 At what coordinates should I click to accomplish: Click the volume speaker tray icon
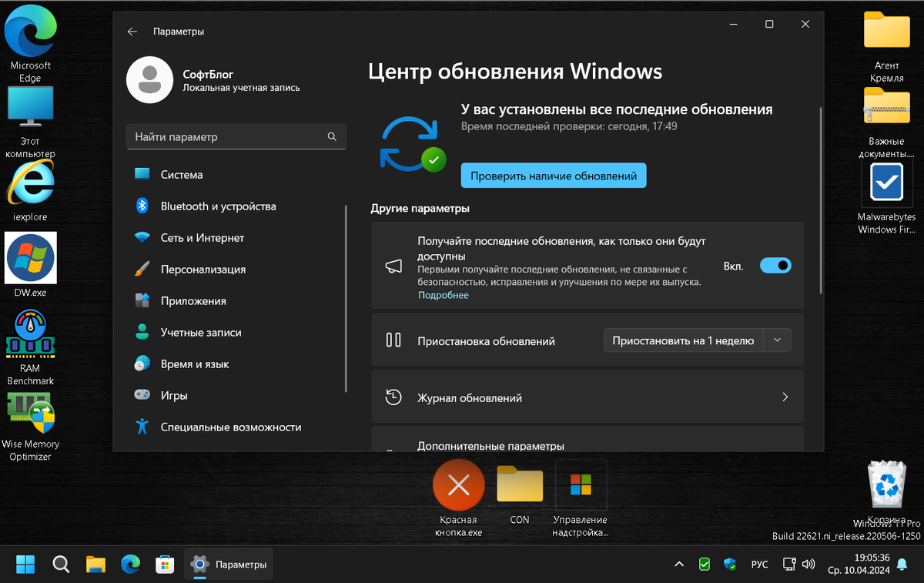(x=808, y=565)
